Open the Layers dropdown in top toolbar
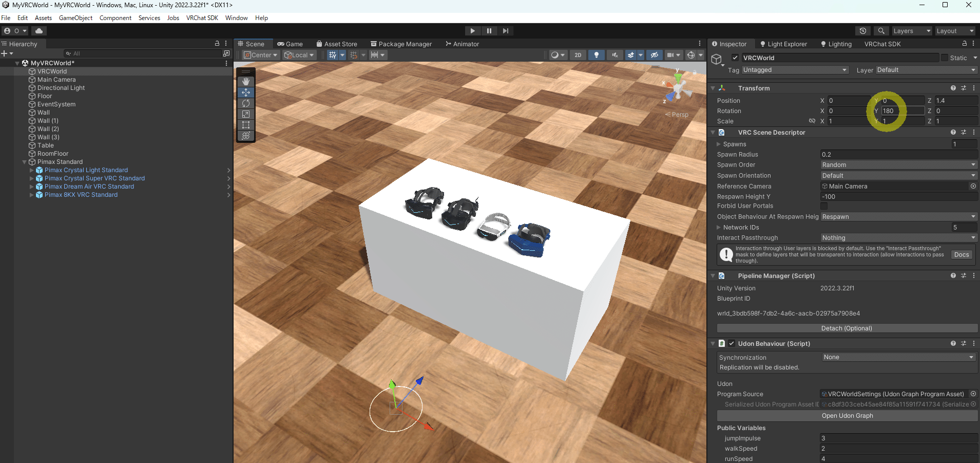Image resolution: width=980 pixels, height=463 pixels. click(x=912, y=31)
